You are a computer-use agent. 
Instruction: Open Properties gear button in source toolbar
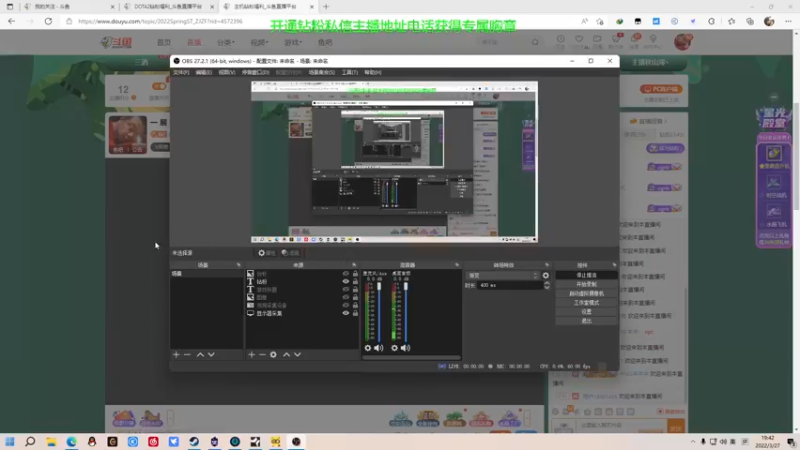click(266, 253)
